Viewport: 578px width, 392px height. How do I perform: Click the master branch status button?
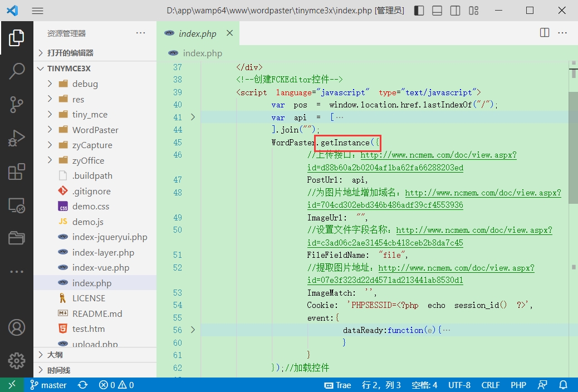(48, 385)
